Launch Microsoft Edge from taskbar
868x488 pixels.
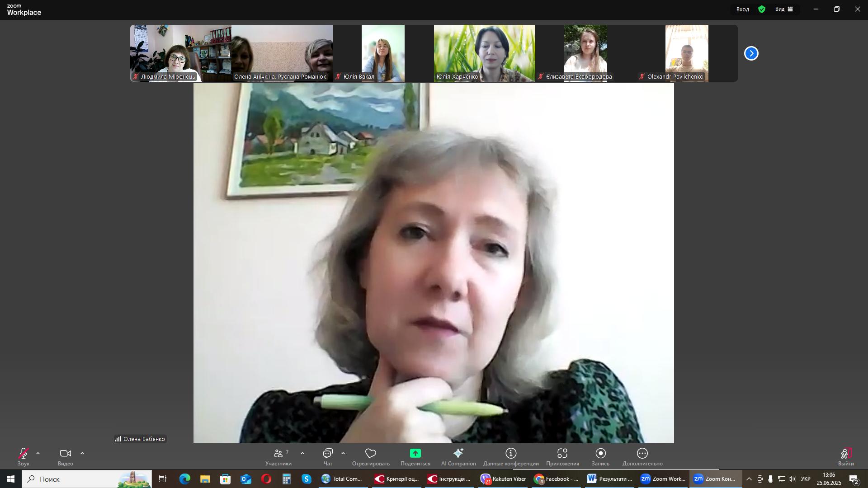point(184,479)
